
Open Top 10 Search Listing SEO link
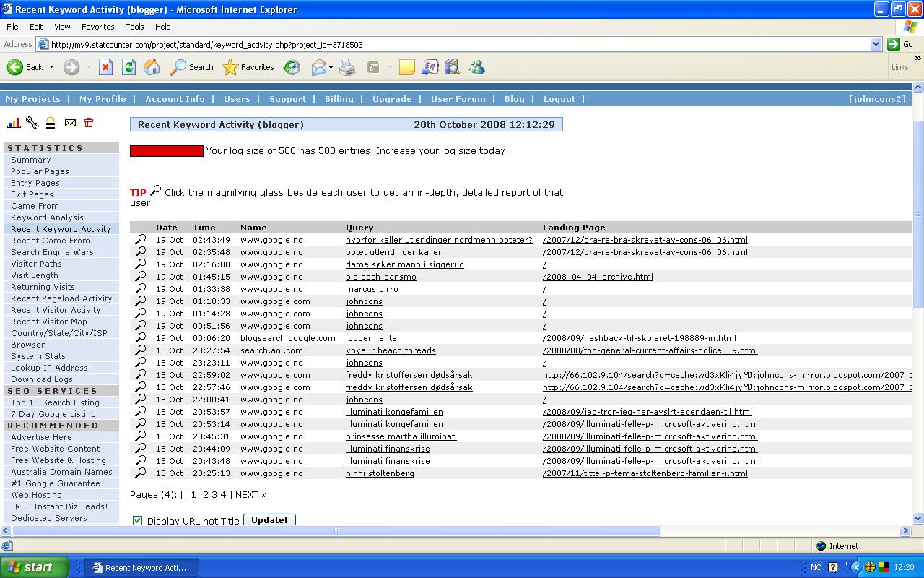[55, 402]
